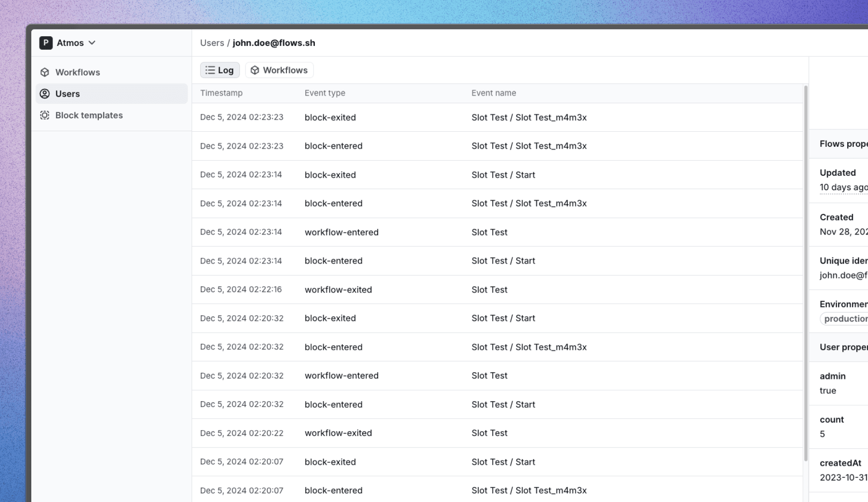The width and height of the screenshot is (868, 502).
Task: Switch to the Log tab
Action: tap(220, 70)
